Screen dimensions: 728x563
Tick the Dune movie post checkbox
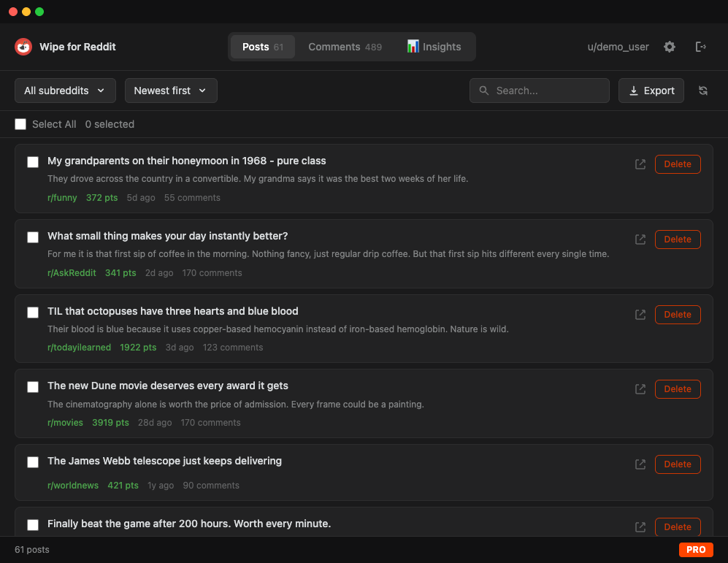[33, 387]
